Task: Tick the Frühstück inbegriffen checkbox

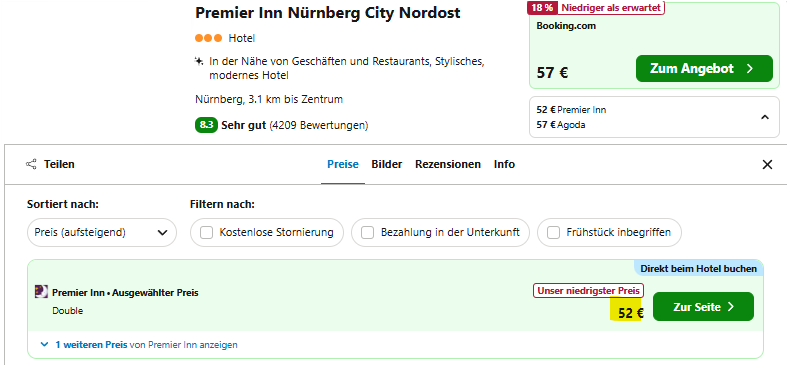Action: click(x=553, y=232)
